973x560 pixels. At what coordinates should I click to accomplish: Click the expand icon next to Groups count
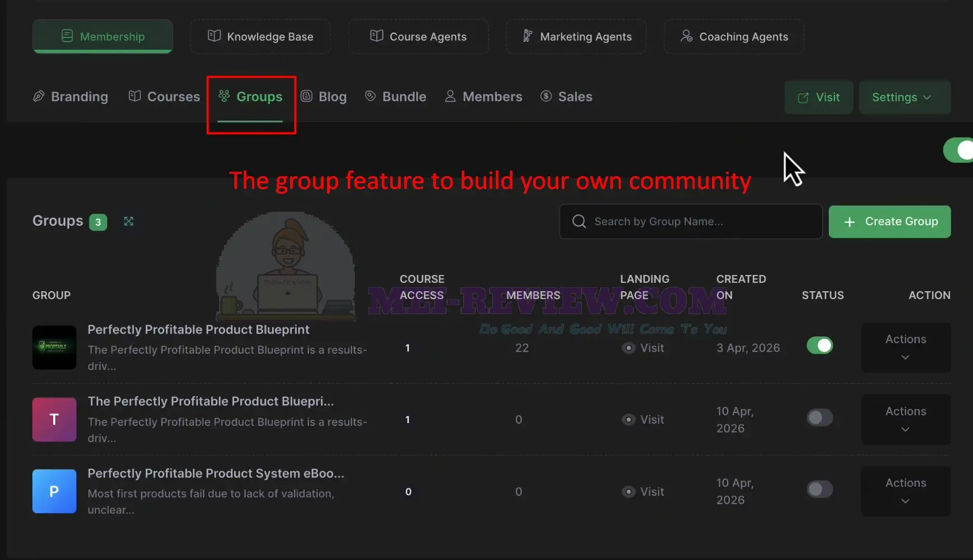point(129,221)
